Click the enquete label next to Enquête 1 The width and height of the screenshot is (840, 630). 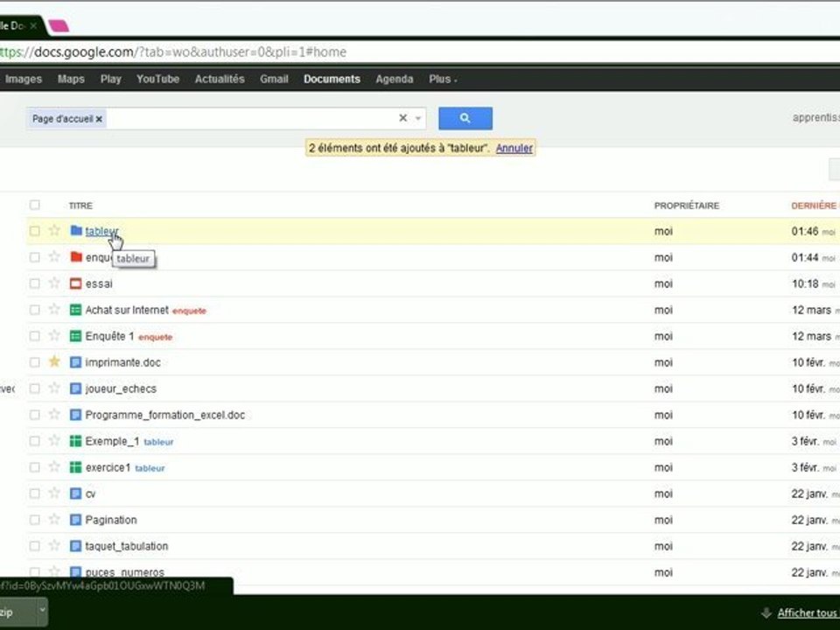pos(156,337)
